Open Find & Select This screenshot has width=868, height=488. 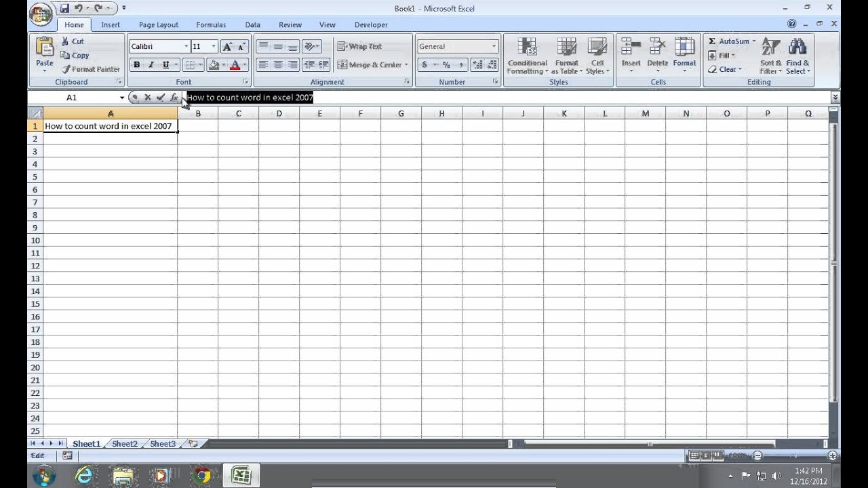click(798, 56)
